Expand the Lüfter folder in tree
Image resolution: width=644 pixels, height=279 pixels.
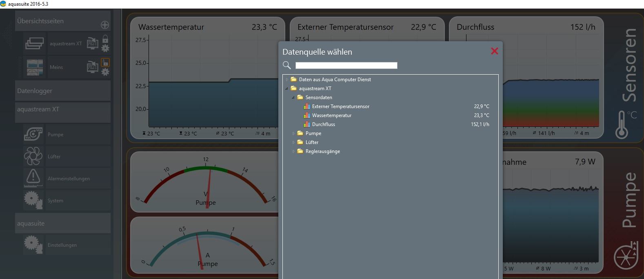[x=293, y=142]
